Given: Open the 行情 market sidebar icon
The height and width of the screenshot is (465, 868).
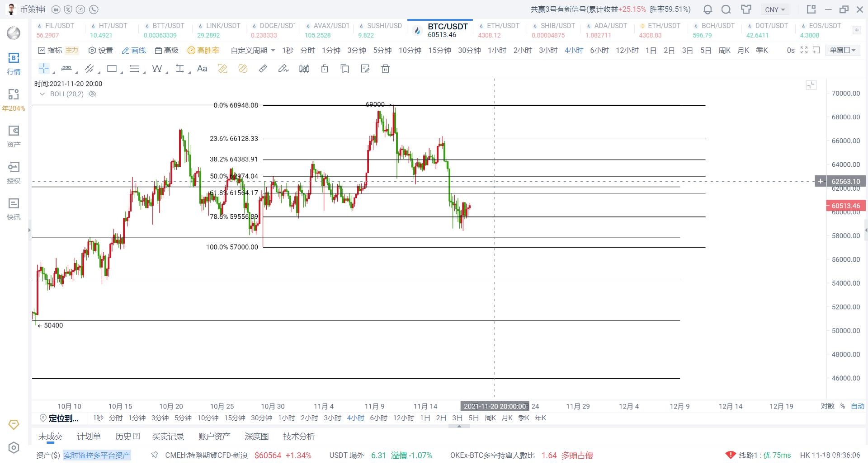Looking at the screenshot, I should [x=14, y=63].
